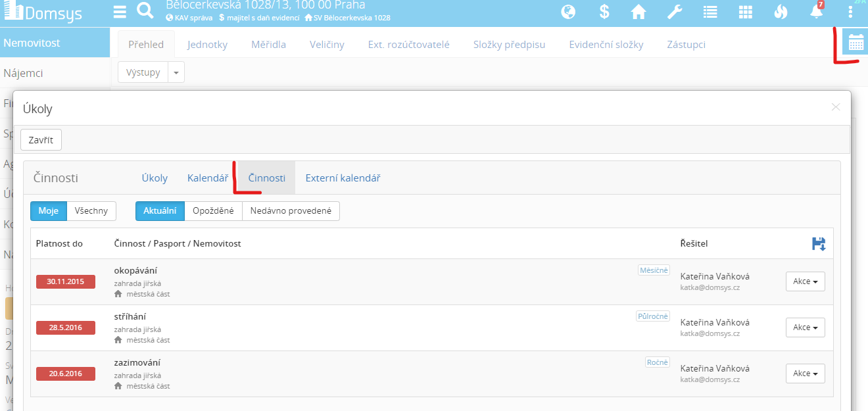Select the Moje filter
This screenshot has height=411, width=868.
point(49,210)
